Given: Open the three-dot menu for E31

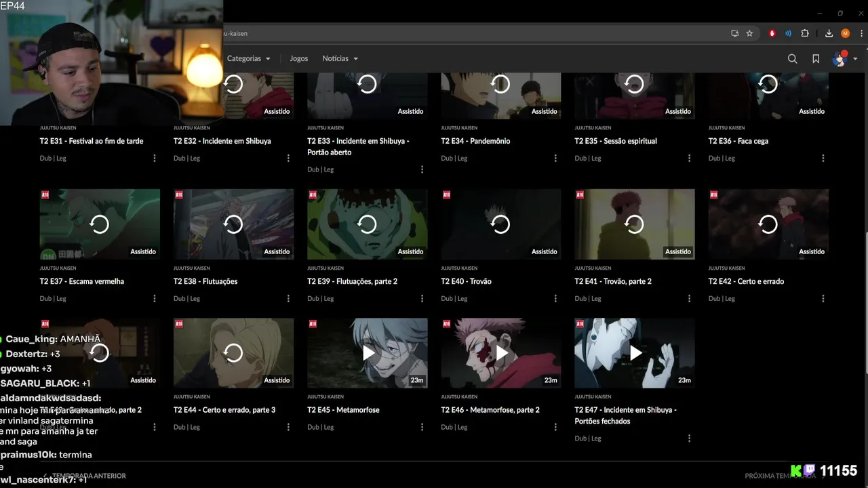Looking at the screenshot, I should (155, 158).
